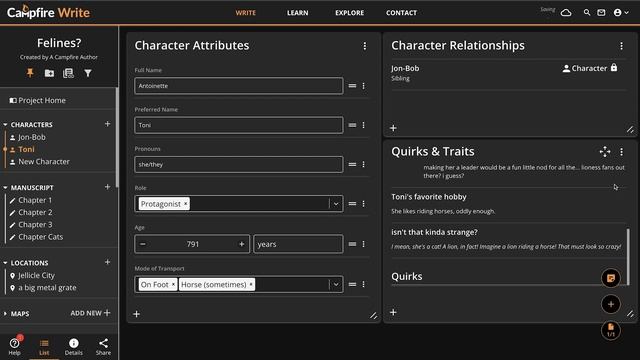Viewport: 640px width, 360px height.
Task: Click the Share button
Action: pos(103,347)
